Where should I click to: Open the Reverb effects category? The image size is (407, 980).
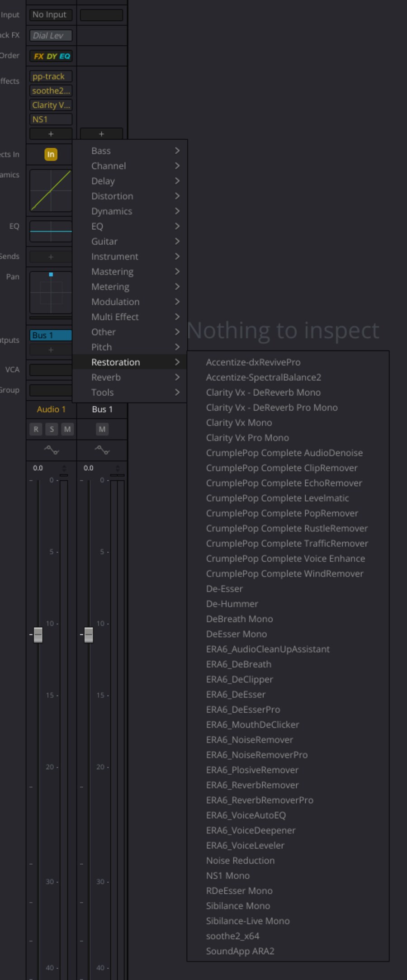coord(130,377)
